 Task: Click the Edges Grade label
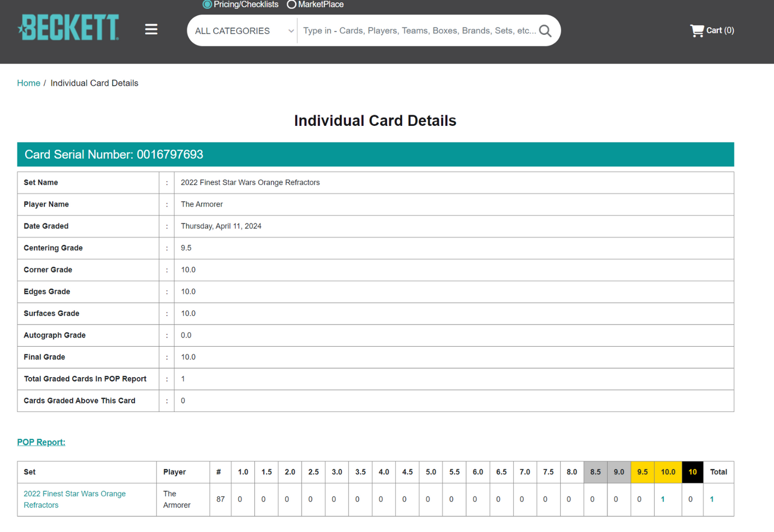(x=47, y=292)
